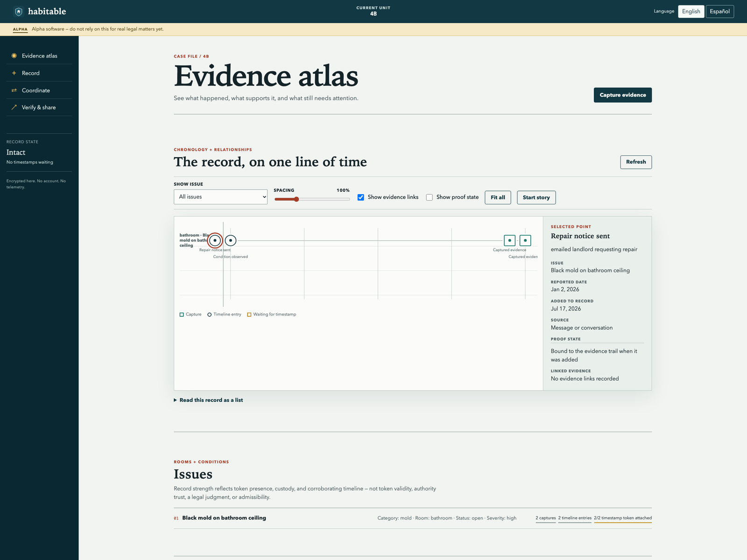Click the Record plus icon

click(14, 73)
